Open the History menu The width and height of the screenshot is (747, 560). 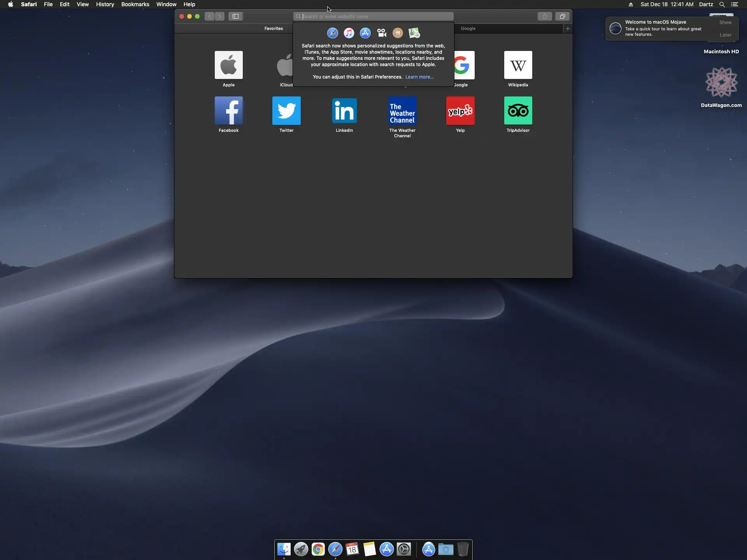(105, 4)
